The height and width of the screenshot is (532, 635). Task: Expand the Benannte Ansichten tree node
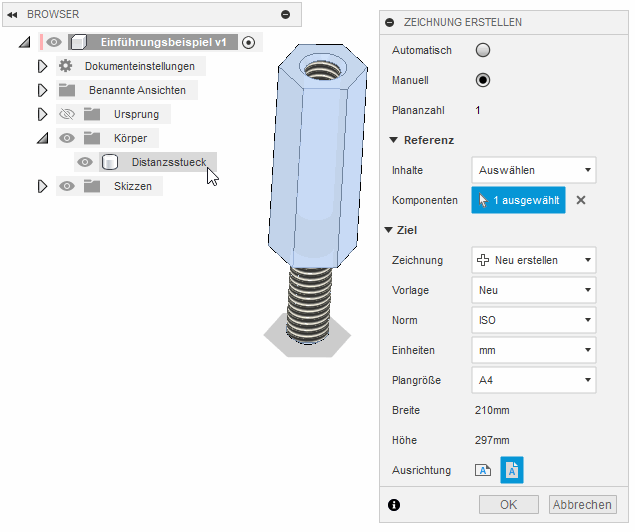42,90
